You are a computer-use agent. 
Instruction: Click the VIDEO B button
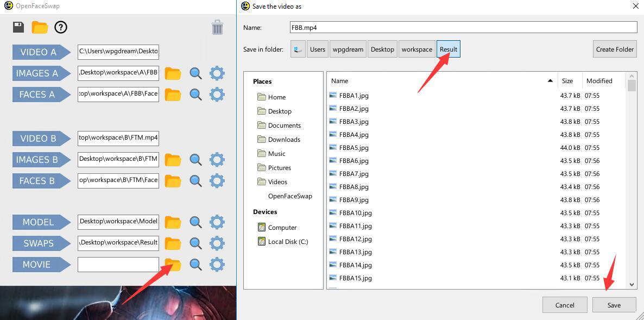[41, 139]
